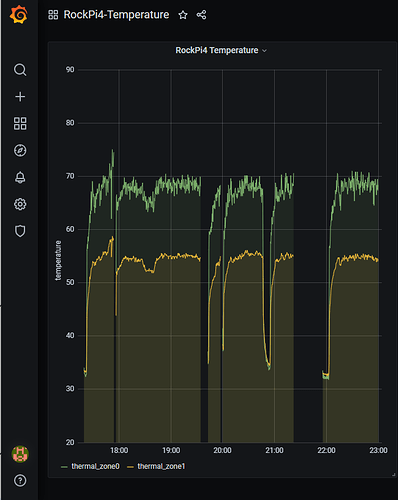Click the yellow thermal_zone1 color swatch
Image resolution: width=398 pixels, height=500 pixels.
click(130, 467)
